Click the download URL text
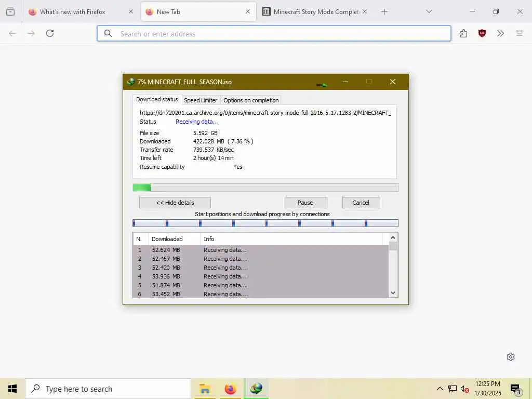Image resolution: width=532 pixels, height=399 pixels. pyautogui.click(x=265, y=113)
